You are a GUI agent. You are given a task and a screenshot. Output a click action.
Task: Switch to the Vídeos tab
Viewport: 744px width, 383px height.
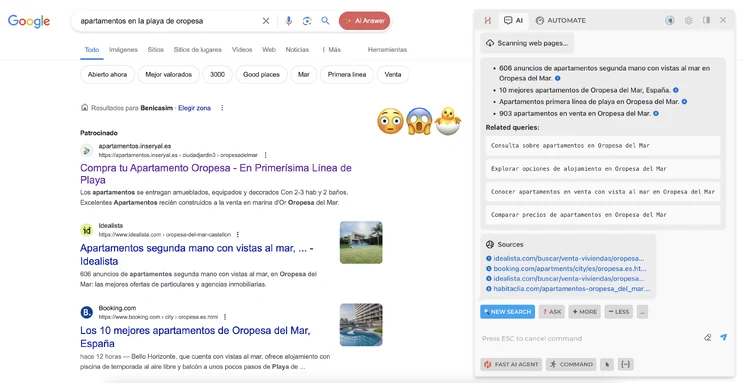(x=242, y=49)
